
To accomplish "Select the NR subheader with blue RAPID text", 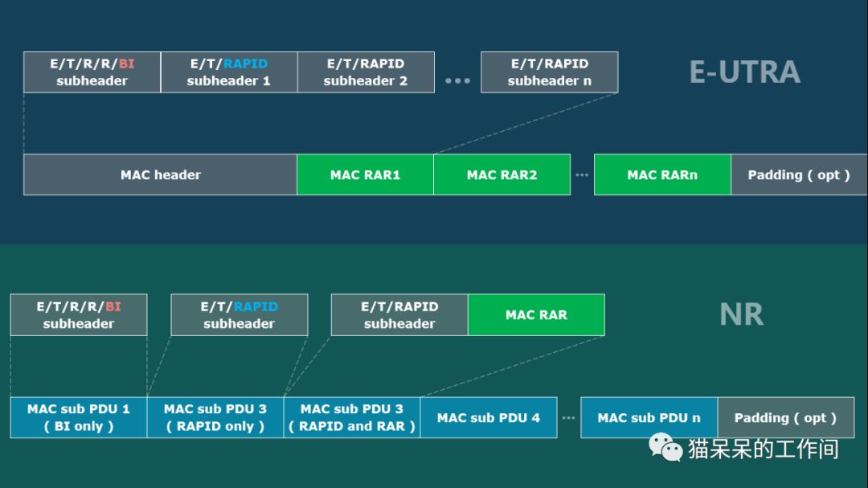I will 240,314.
